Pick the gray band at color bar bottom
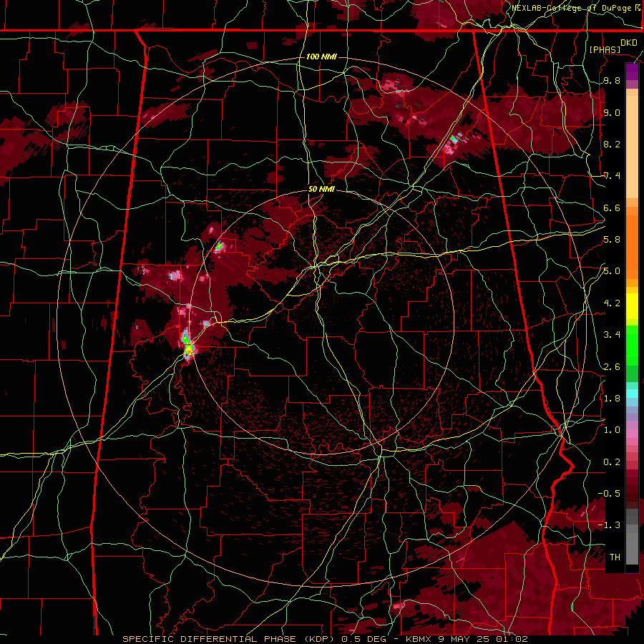Screen dimensions: 644x644 coord(632,545)
